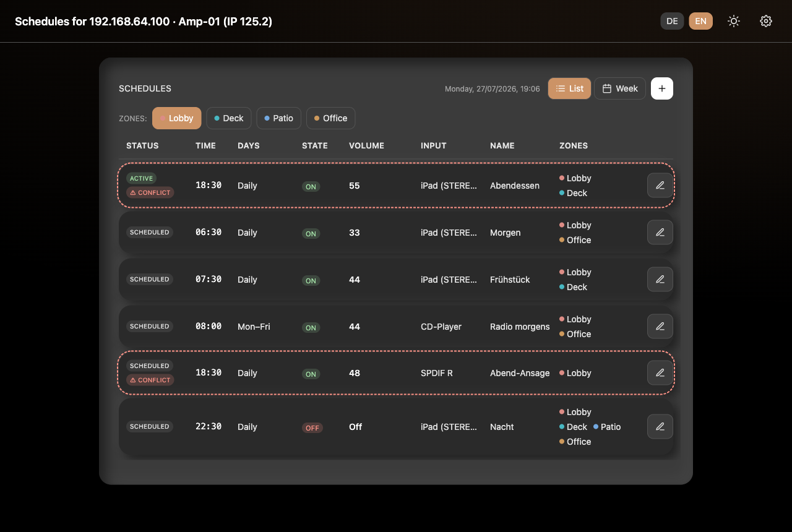Click the Patio zone in Nacht row
This screenshot has width=792, height=532.
click(607, 427)
